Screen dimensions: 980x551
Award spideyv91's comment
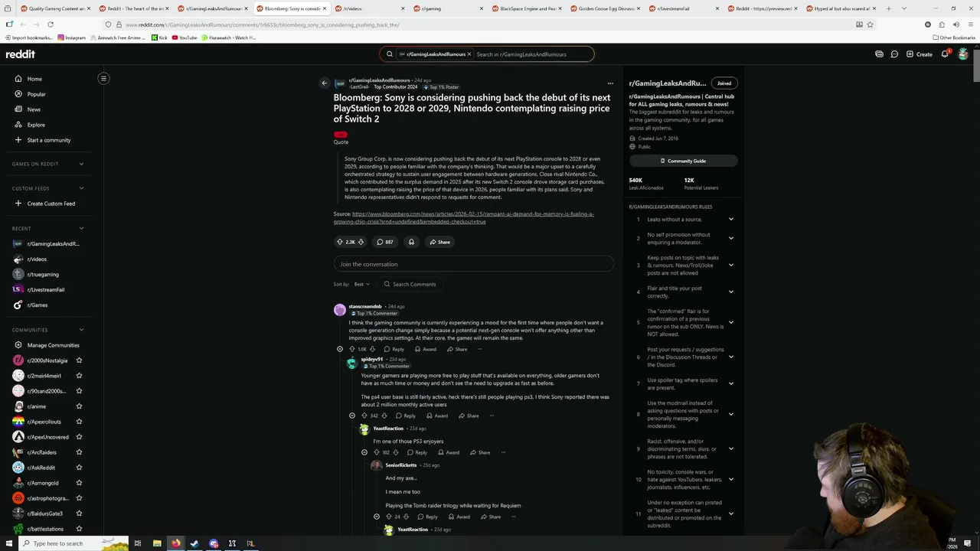pos(437,416)
